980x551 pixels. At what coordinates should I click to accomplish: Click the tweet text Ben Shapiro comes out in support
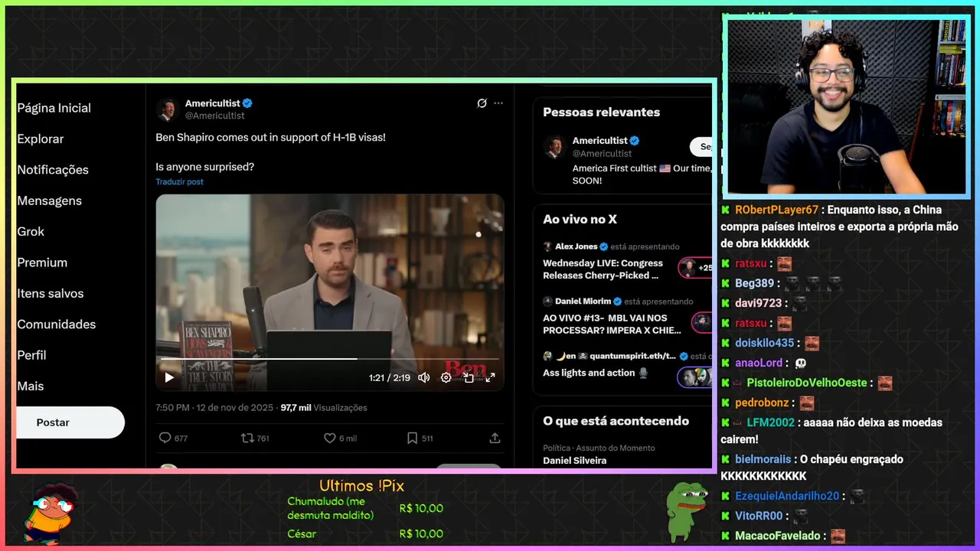tap(270, 138)
